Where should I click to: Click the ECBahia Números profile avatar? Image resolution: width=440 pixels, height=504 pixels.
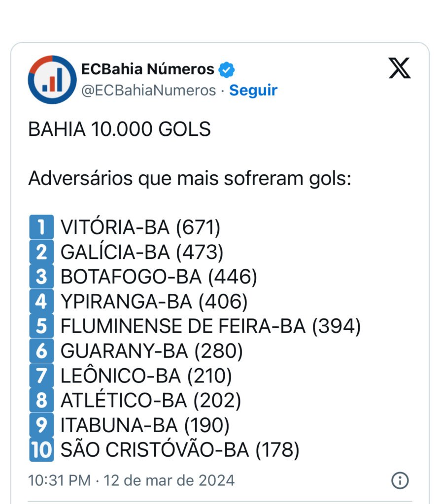52,79
